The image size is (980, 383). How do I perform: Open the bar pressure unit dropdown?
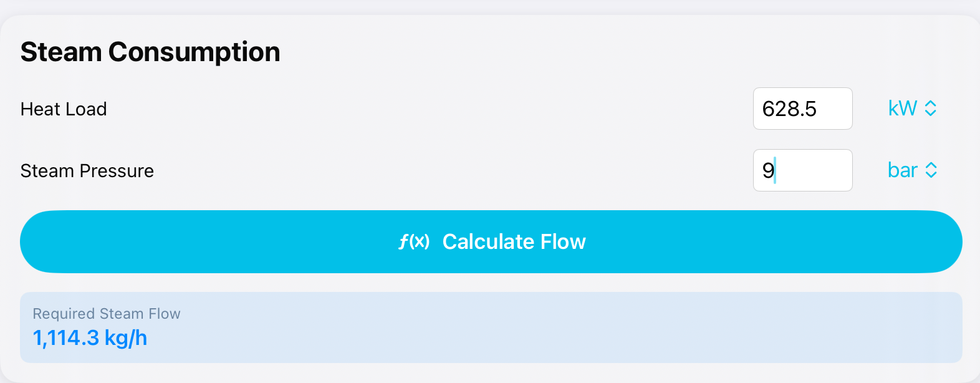click(x=912, y=170)
